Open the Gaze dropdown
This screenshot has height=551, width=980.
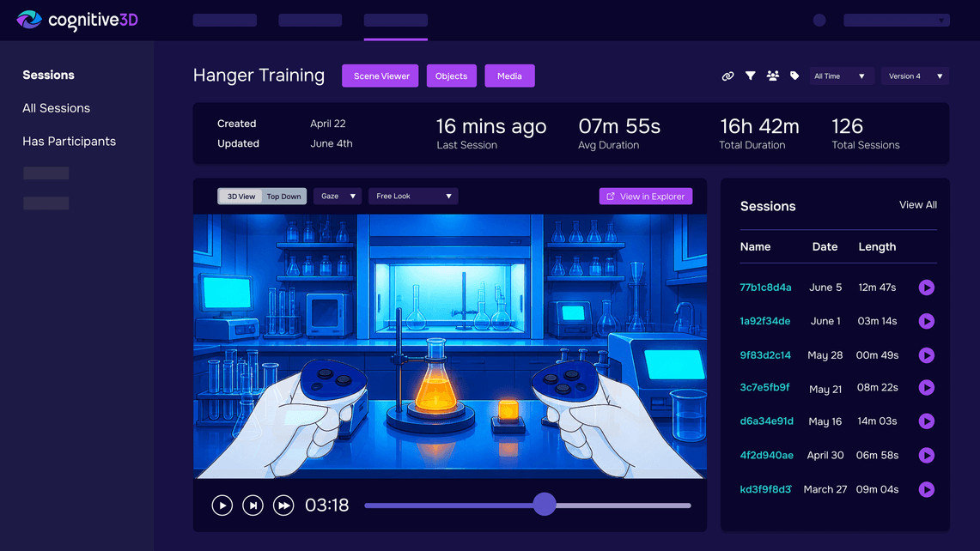coord(338,197)
